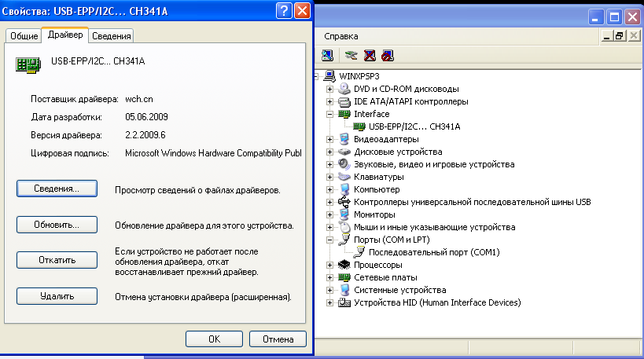Image resolution: width=644 pixels, height=359 pixels.
Task: Open the Справка menu
Action: click(x=340, y=36)
